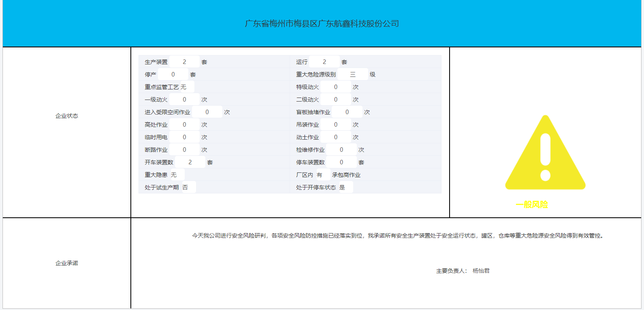Click the yellow warning triangle icon
Viewport: 644px width, 310px height.
tap(545, 153)
